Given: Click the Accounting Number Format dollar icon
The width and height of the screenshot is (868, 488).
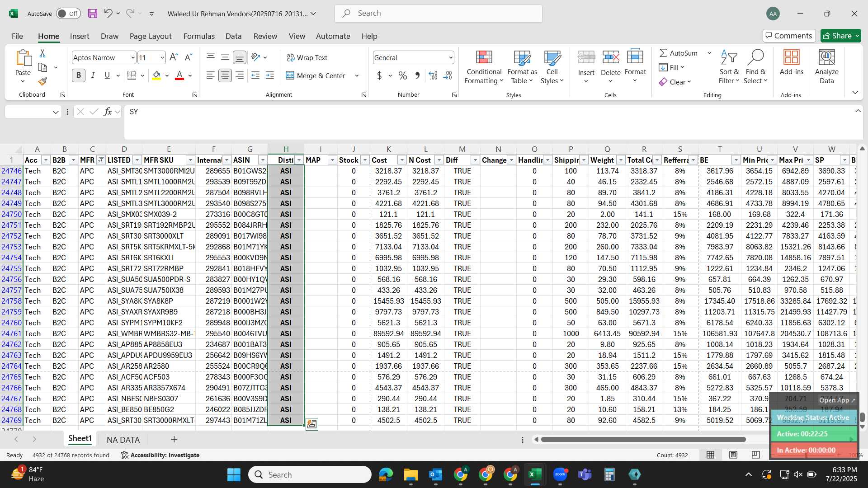Looking at the screenshot, I should click(379, 75).
